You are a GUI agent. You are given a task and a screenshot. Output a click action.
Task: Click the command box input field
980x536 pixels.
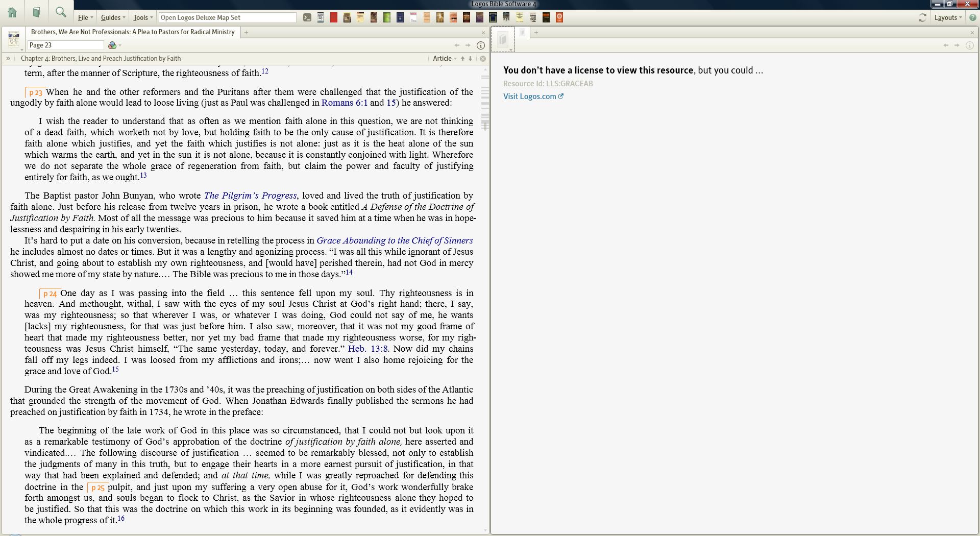click(x=228, y=17)
